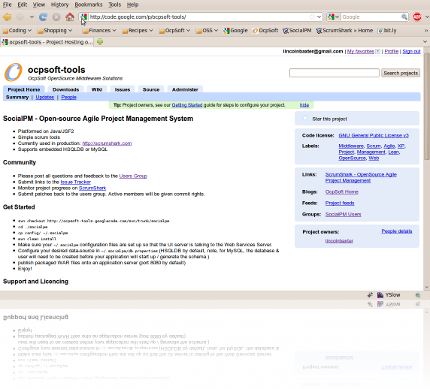Open the People details link
The image size is (430, 389).
[x=397, y=231]
